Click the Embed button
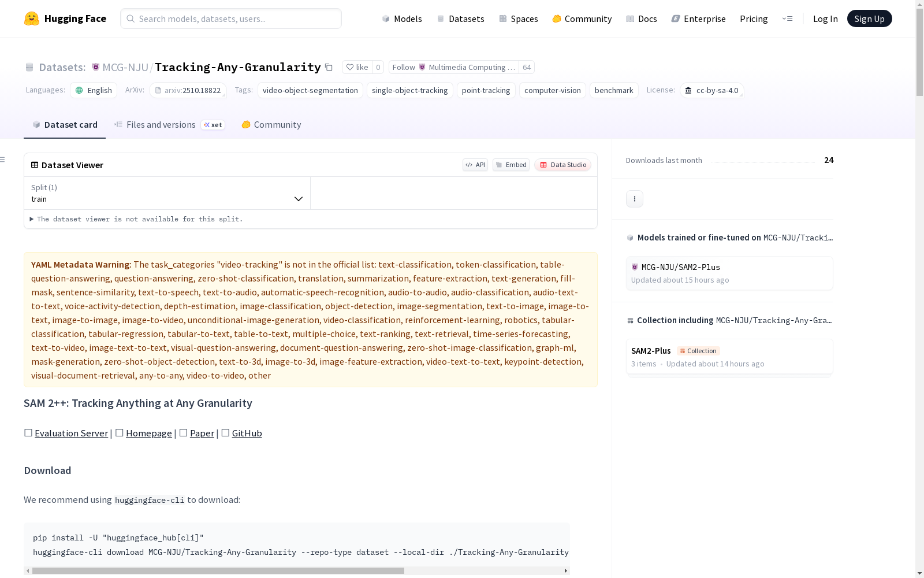The width and height of the screenshot is (924, 578). [x=511, y=165]
